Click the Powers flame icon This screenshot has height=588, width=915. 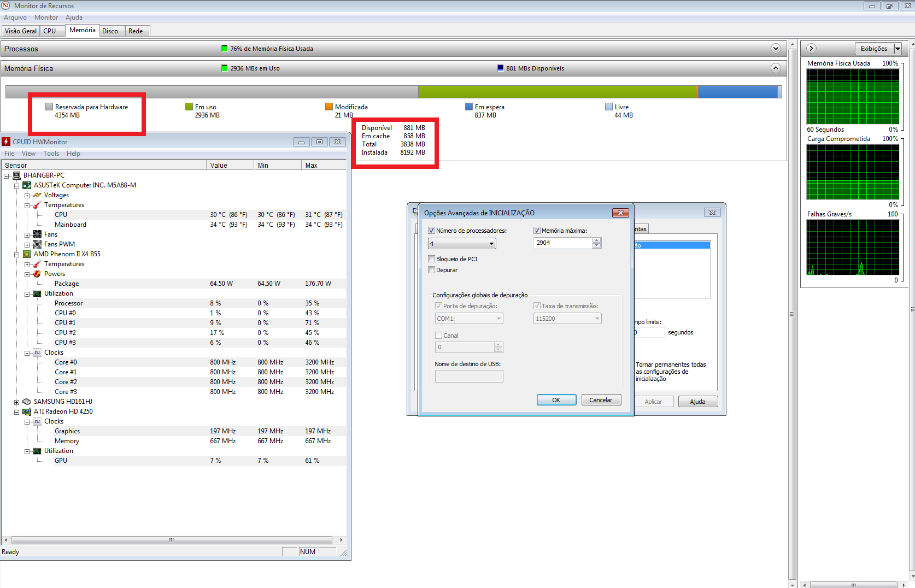37,274
